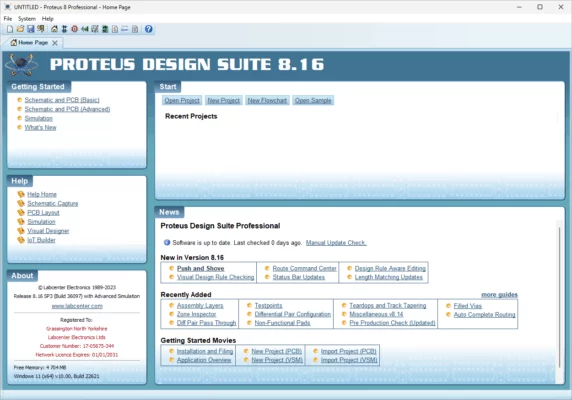Open Length Matching Updates guide
Image resolution: width=572 pixels, height=400 pixels.
pyautogui.click(x=389, y=277)
